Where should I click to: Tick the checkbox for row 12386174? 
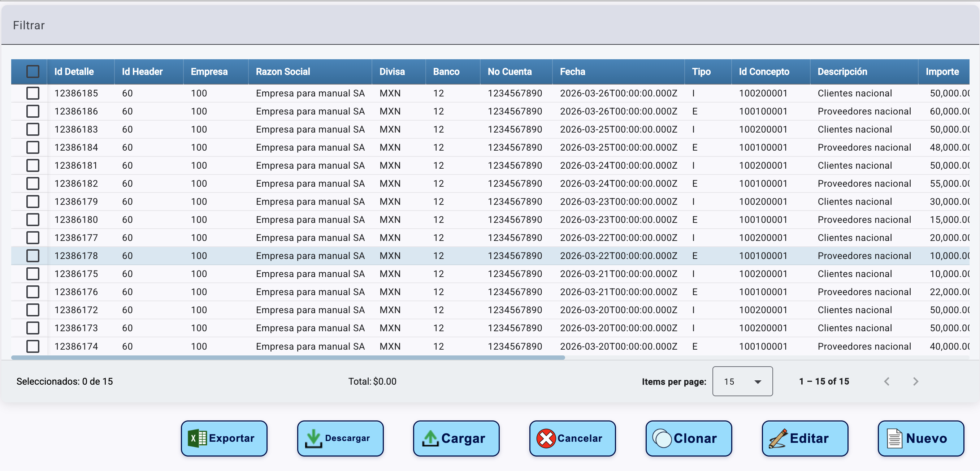33,346
